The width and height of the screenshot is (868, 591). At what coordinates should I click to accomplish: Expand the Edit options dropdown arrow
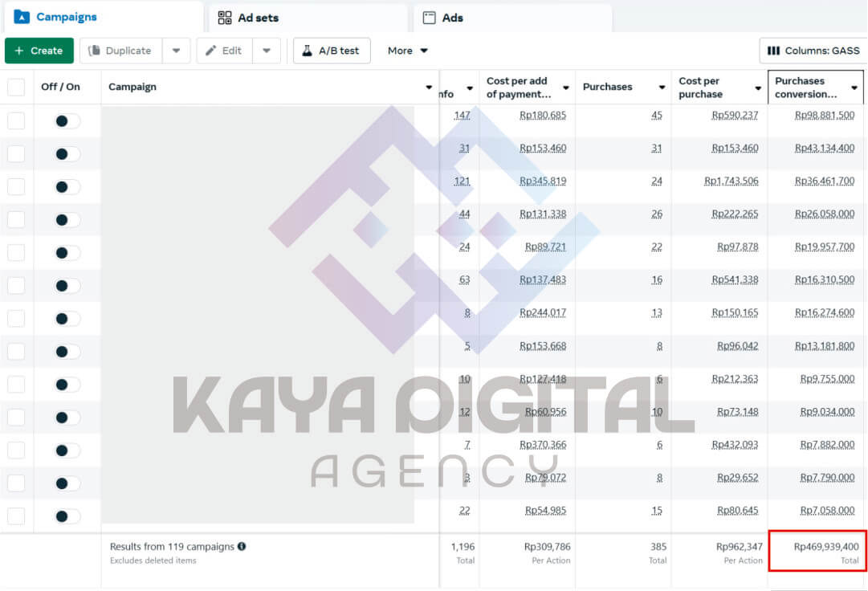coord(267,51)
